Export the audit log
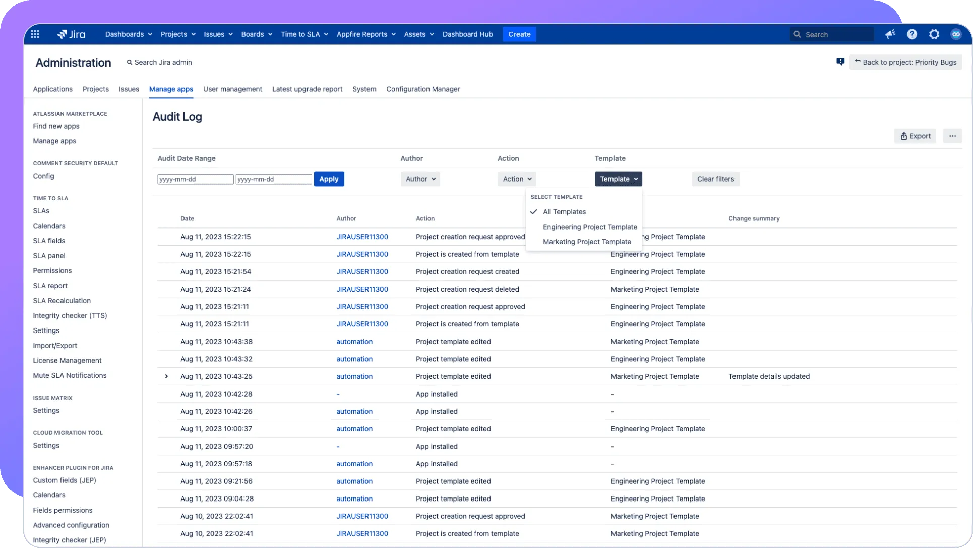The height and width of the screenshot is (553, 980). tap(915, 136)
